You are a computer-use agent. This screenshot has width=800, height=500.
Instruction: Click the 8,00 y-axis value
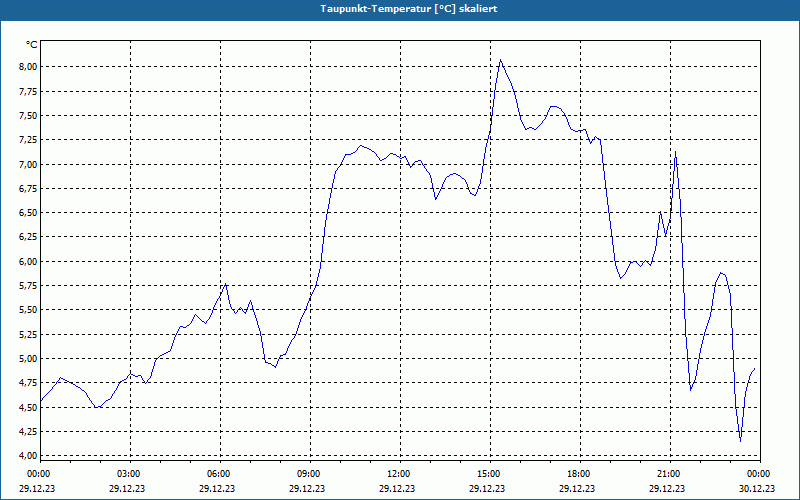[29, 67]
